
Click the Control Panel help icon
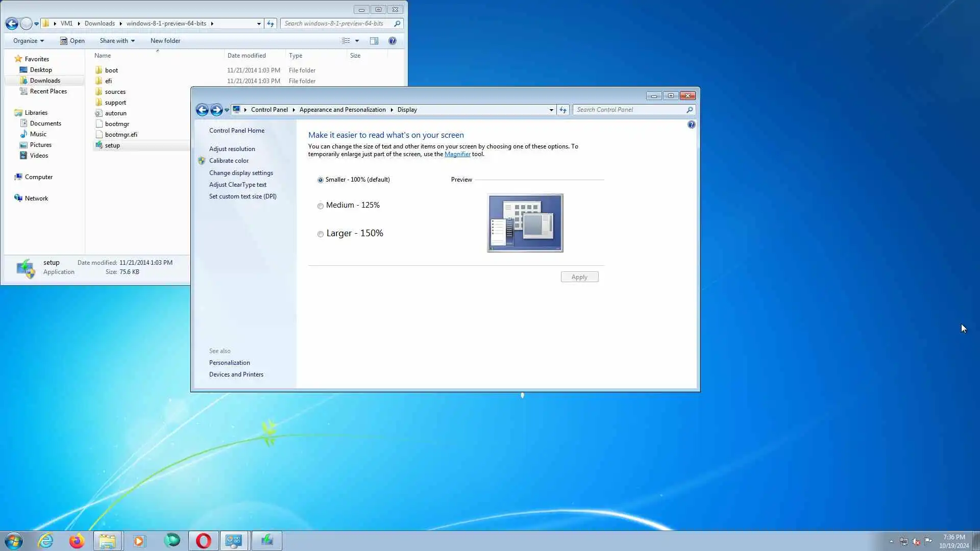(691, 124)
